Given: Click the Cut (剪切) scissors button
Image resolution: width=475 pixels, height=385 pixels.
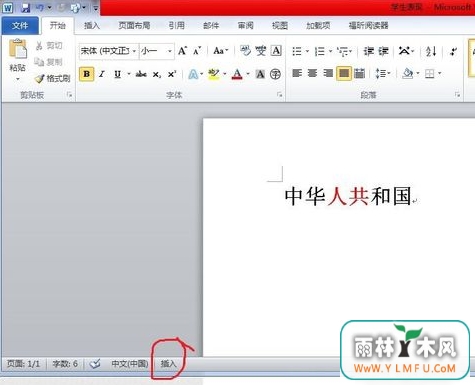Looking at the screenshot, I should coord(49,46).
